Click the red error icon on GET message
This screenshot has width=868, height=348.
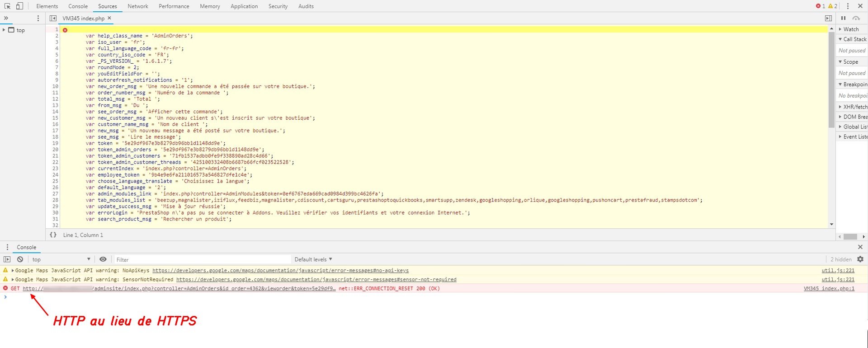click(5, 288)
